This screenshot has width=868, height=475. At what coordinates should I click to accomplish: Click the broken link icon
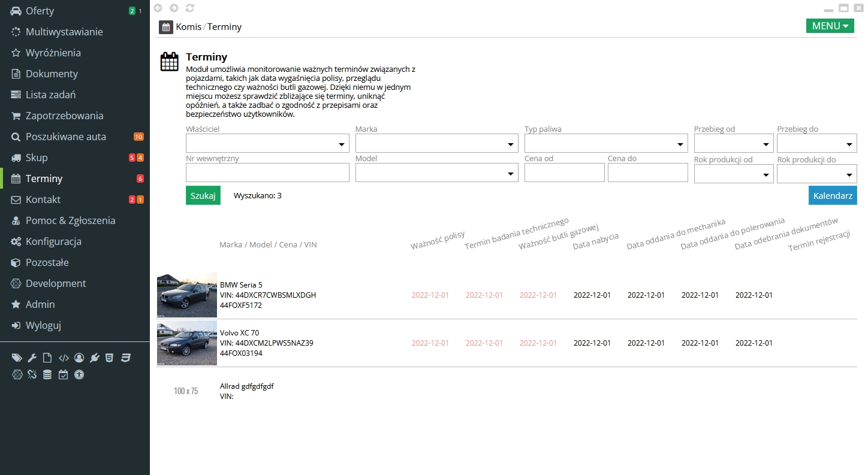[x=32, y=374]
